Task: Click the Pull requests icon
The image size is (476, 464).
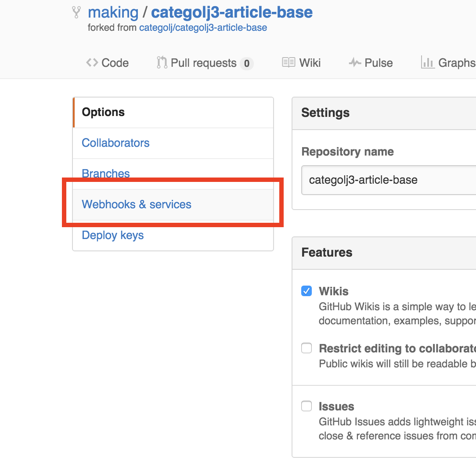Action: (x=162, y=63)
